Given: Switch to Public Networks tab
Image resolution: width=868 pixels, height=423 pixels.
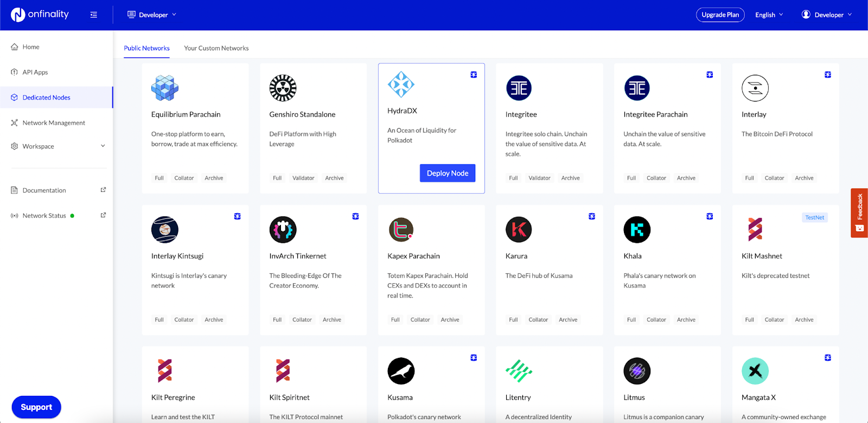Looking at the screenshot, I should (146, 48).
